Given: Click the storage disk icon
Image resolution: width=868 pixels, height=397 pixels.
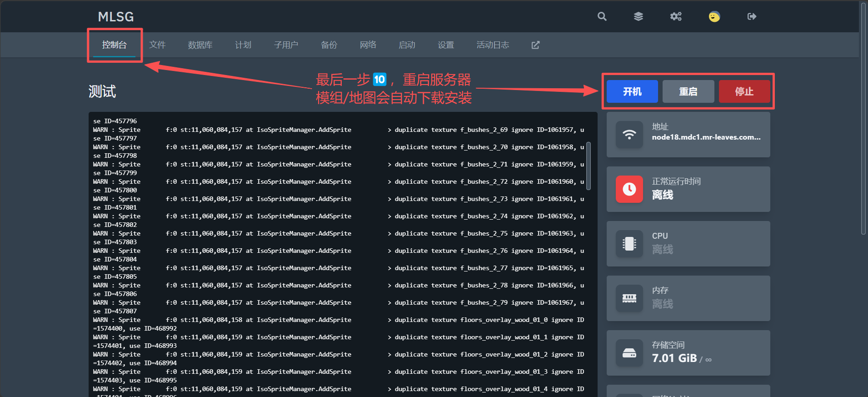Looking at the screenshot, I should [629, 353].
